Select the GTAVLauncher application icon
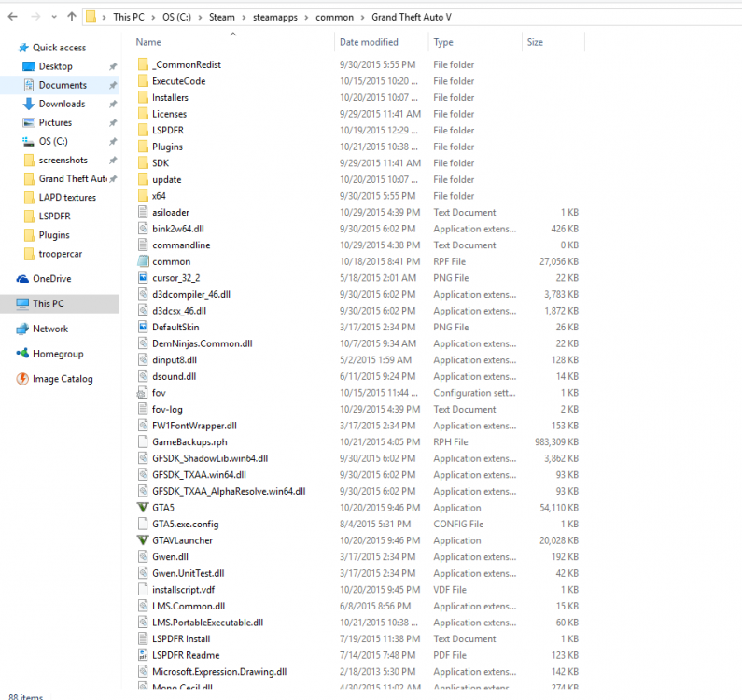This screenshot has height=700, width=742. pos(143,540)
